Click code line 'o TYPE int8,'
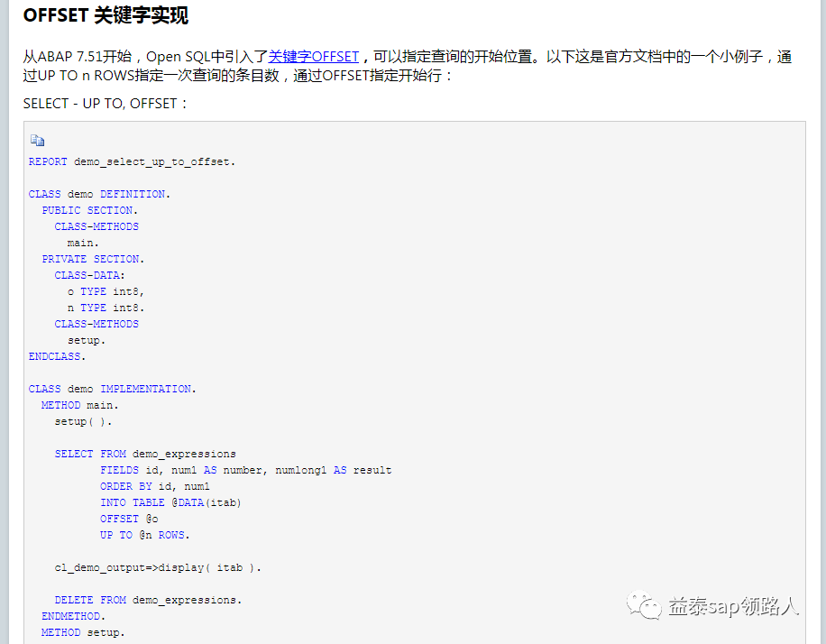 (106, 291)
